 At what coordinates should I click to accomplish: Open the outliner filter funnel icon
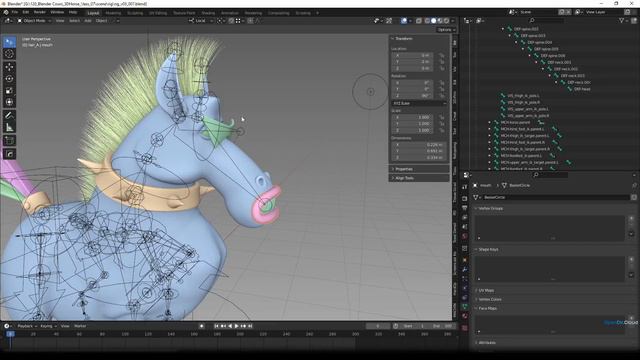[x=622, y=20]
